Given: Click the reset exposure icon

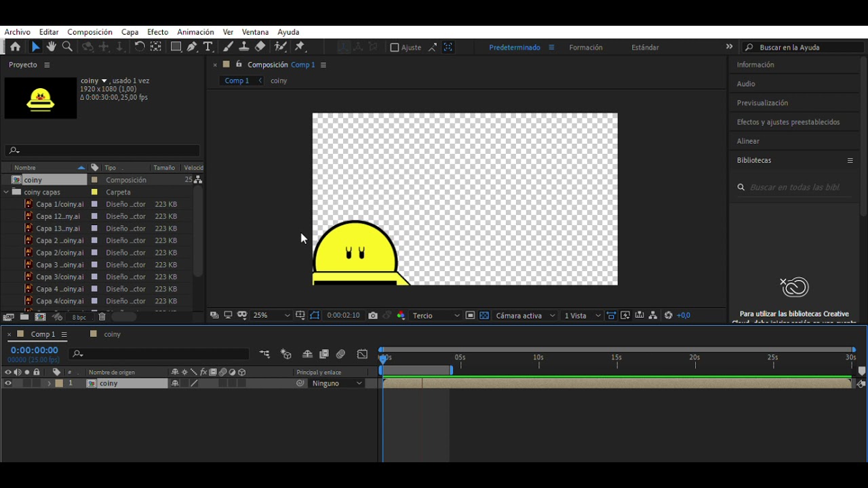Looking at the screenshot, I should 669,315.
